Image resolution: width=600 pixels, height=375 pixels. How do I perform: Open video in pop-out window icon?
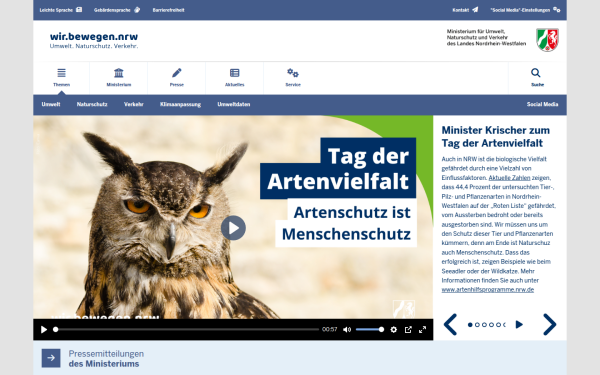point(408,329)
